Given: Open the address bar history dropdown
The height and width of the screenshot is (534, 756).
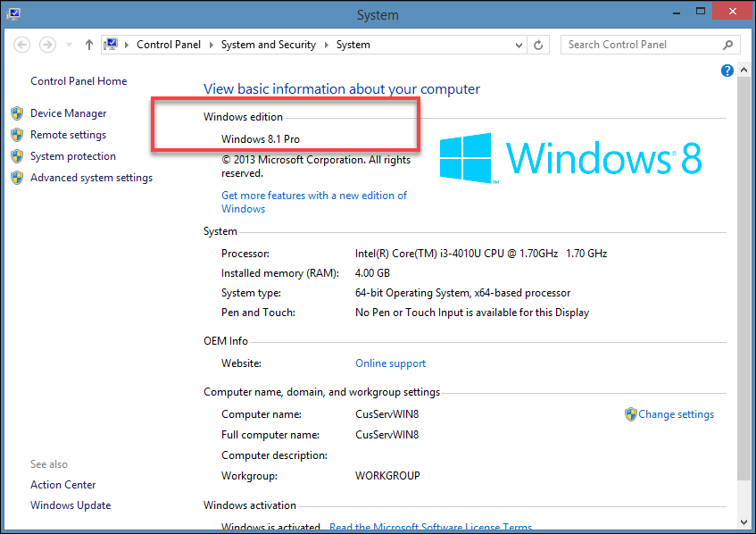Looking at the screenshot, I should 519,45.
